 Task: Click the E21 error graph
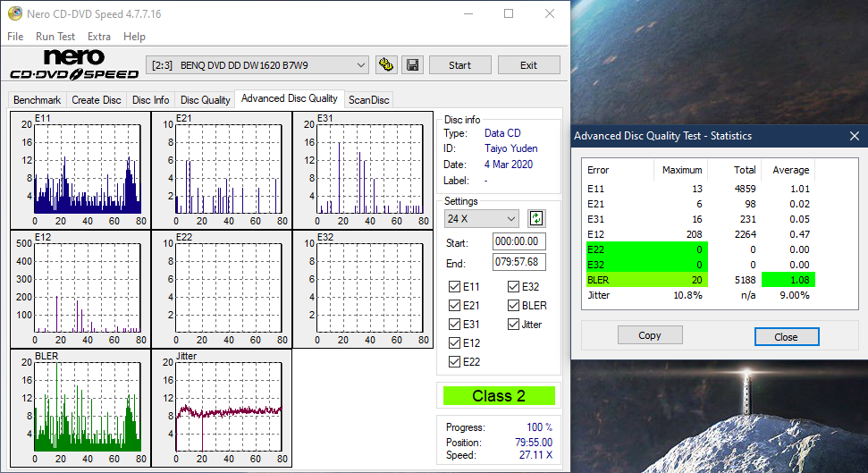pos(222,171)
